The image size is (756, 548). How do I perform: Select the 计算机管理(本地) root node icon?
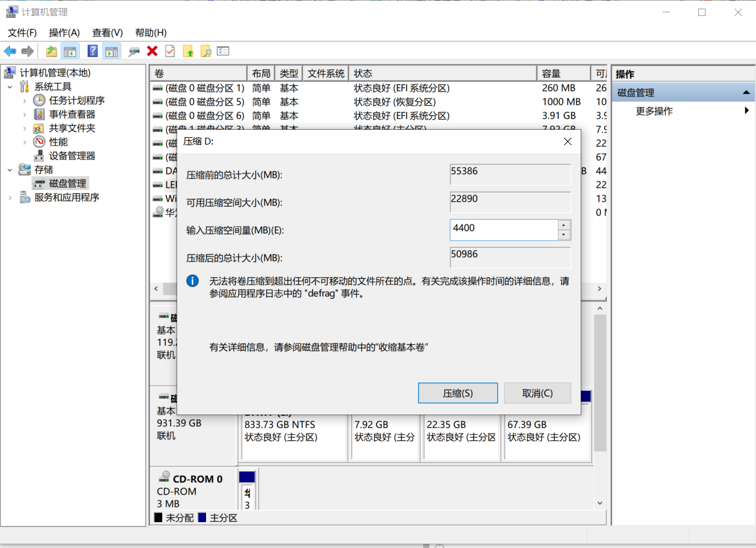(10, 73)
